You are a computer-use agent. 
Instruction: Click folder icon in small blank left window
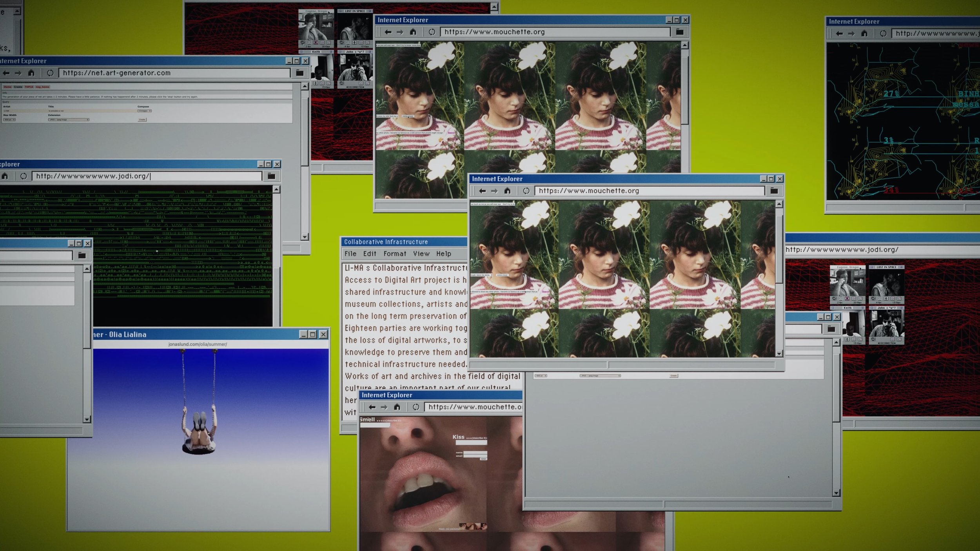click(x=82, y=256)
